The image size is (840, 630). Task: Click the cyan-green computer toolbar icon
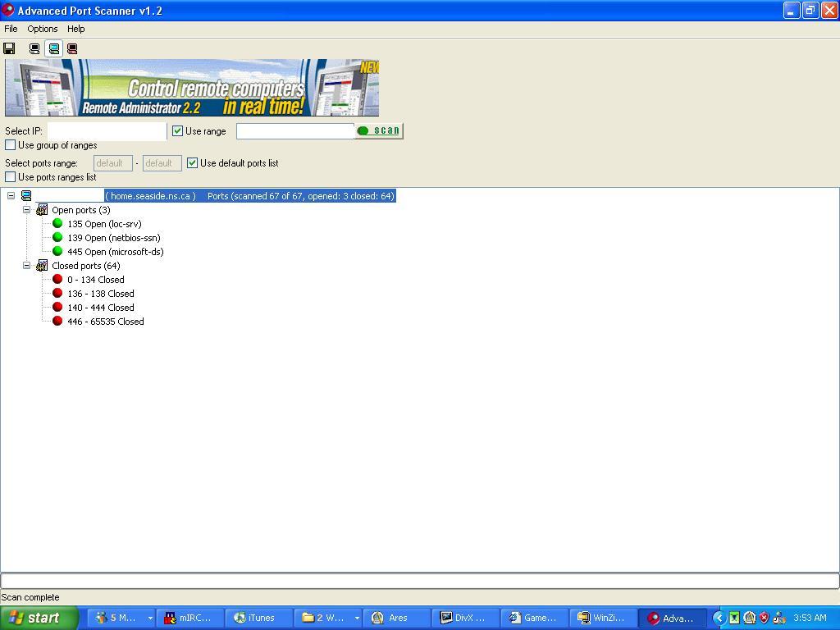[x=53, y=48]
